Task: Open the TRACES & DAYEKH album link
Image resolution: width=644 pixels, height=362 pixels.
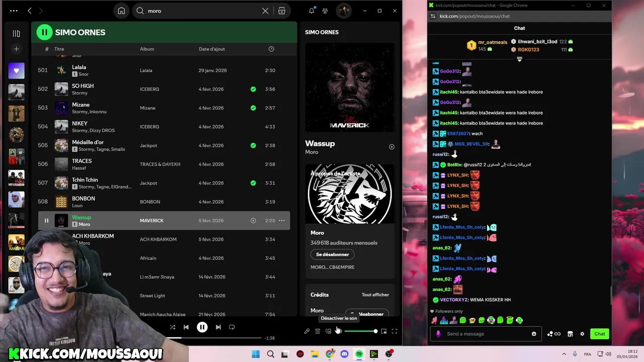Action: click(160, 164)
